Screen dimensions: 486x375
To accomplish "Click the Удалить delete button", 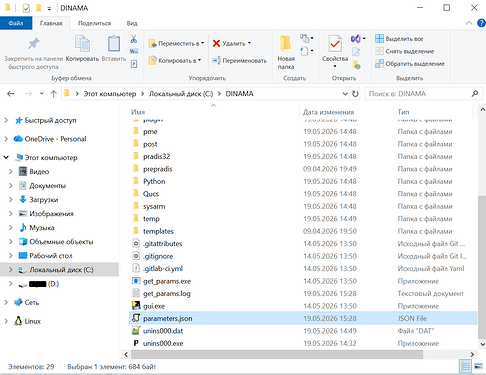I will click(x=231, y=44).
